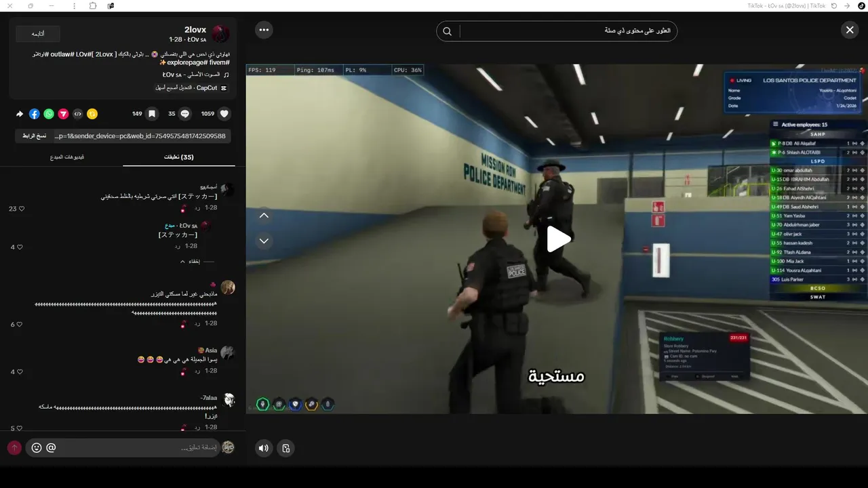This screenshot has height=488, width=868.
Task: Save the video with the bookmark icon
Action: [152, 114]
